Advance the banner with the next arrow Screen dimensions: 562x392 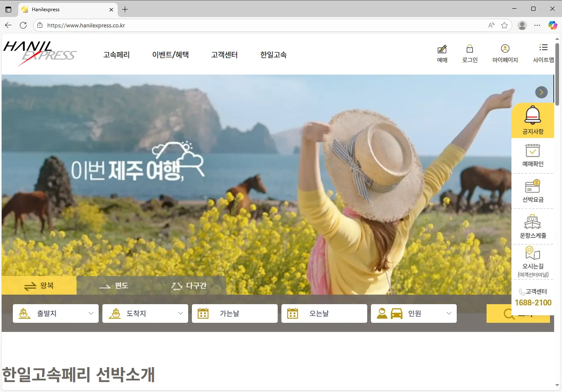(541, 92)
